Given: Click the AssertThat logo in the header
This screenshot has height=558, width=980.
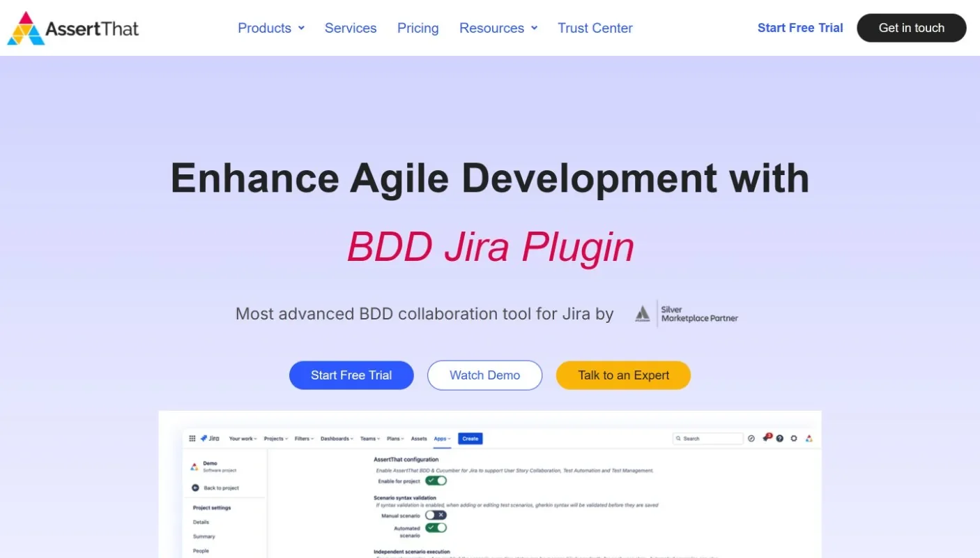Looking at the screenshot, I should pos(73,28).
